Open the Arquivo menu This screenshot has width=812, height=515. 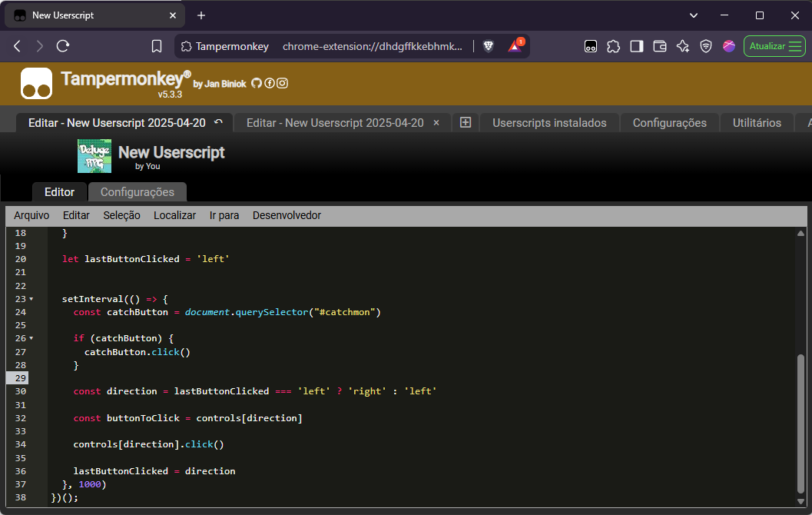coord(31,215)
